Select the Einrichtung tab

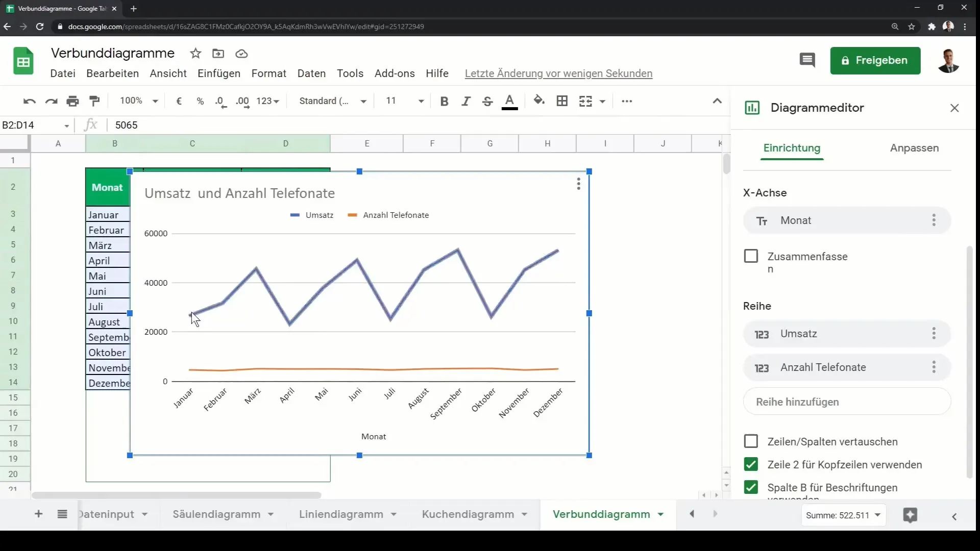click(x=792, y=148)
